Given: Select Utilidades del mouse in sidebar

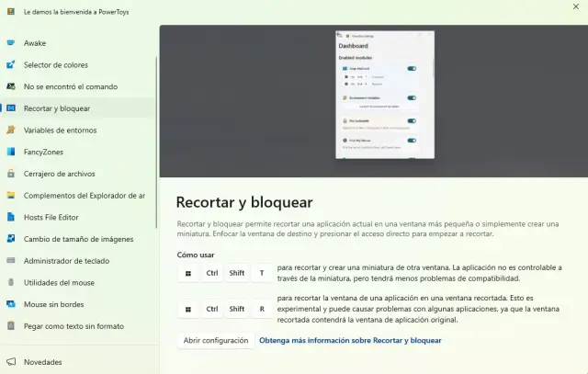Looking at the screenshot, I should [59, 282].
